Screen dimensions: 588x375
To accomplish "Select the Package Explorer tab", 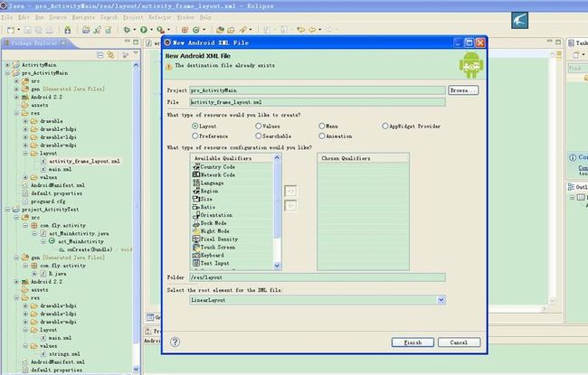I will [x=34, y=43].
